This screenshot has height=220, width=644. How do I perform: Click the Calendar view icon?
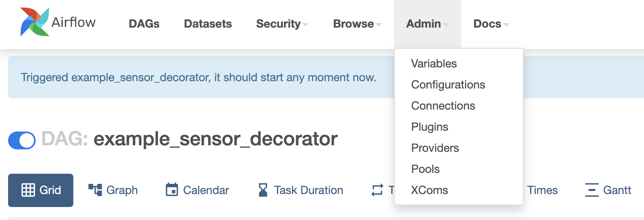pos(172,190)
